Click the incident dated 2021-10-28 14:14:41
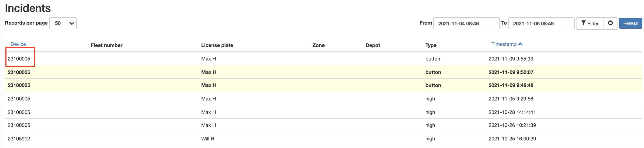The width and height of the screenshot is (644, 148). coord(323,112)
